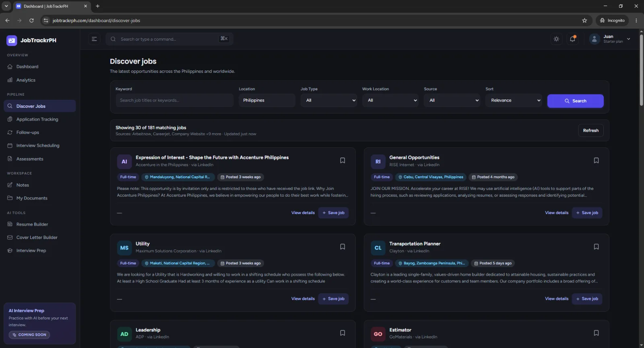The height and width of the screenshot is (348, 644).
Task: Save the General Opportunities job
Action: [x=587, y=213]
